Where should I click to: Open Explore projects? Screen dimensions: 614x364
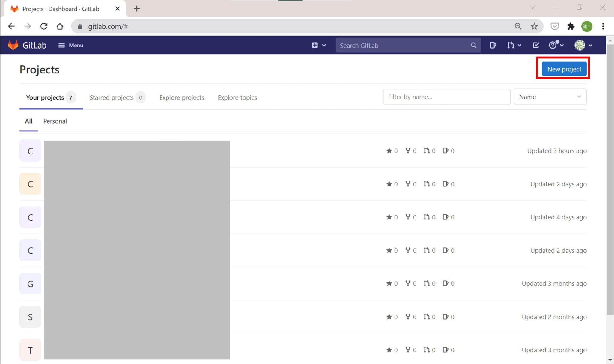point(181,97)
